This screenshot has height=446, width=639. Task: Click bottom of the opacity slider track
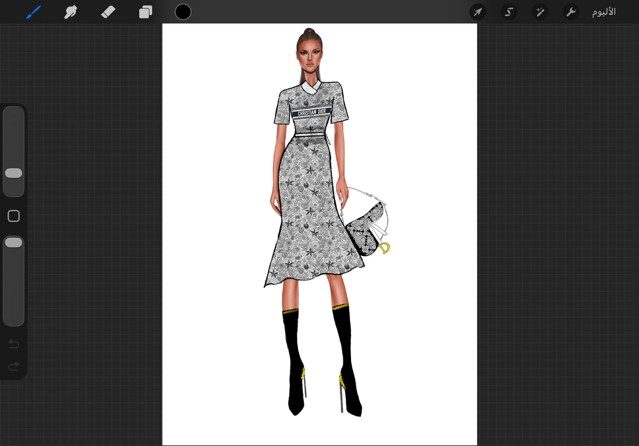pyautogui.click(x=14, y=318)
